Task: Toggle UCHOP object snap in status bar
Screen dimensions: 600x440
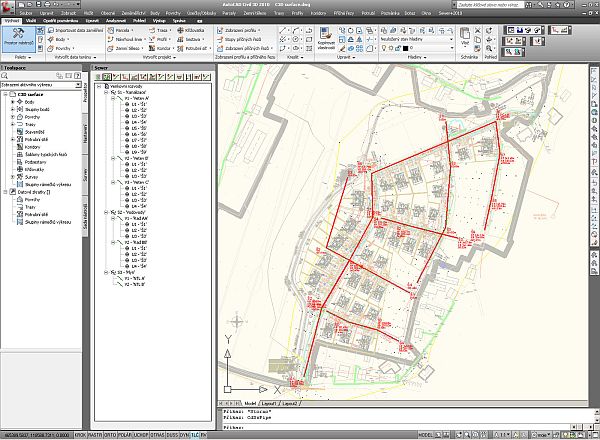Action: [x=141, y=435]
